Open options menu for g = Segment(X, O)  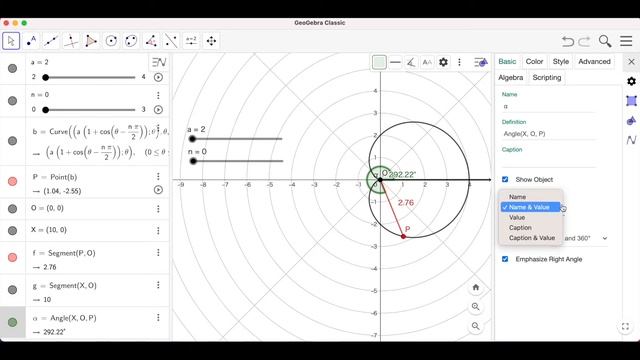(x=158, y=285)
